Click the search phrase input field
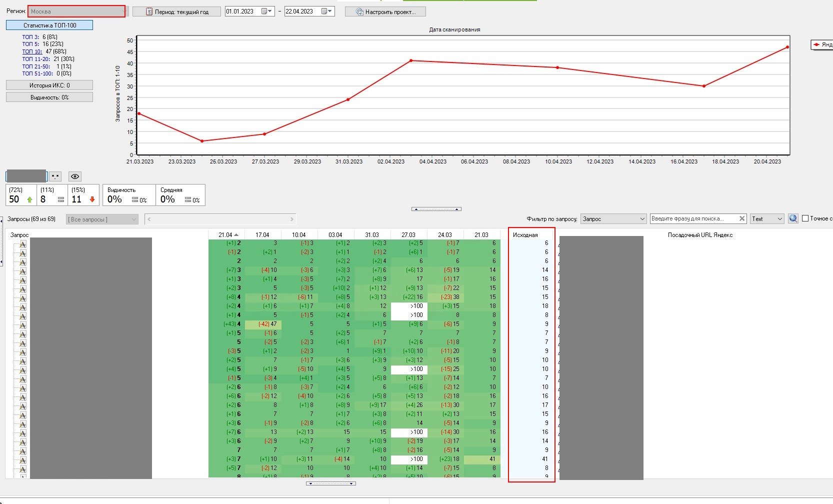The height and width of the screenshot is (504, 833). [x=693, y=218]
